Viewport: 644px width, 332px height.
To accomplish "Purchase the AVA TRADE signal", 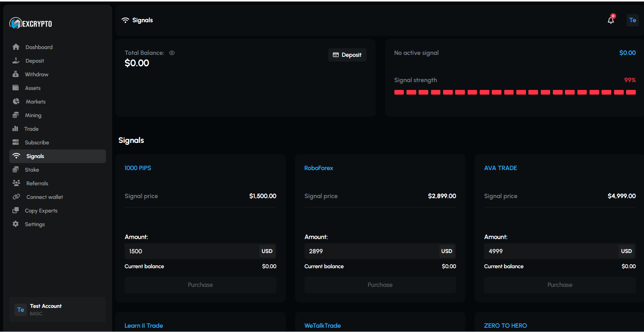I will point(560,285).
